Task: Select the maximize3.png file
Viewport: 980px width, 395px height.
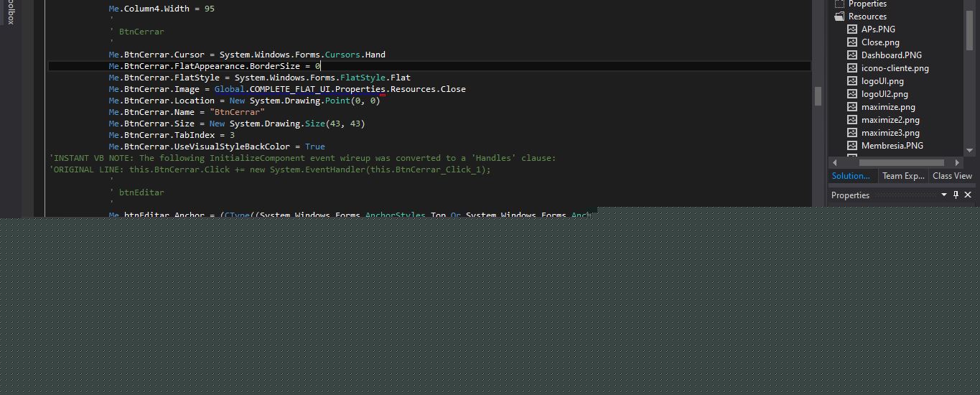Action: (x=890, y=133)
